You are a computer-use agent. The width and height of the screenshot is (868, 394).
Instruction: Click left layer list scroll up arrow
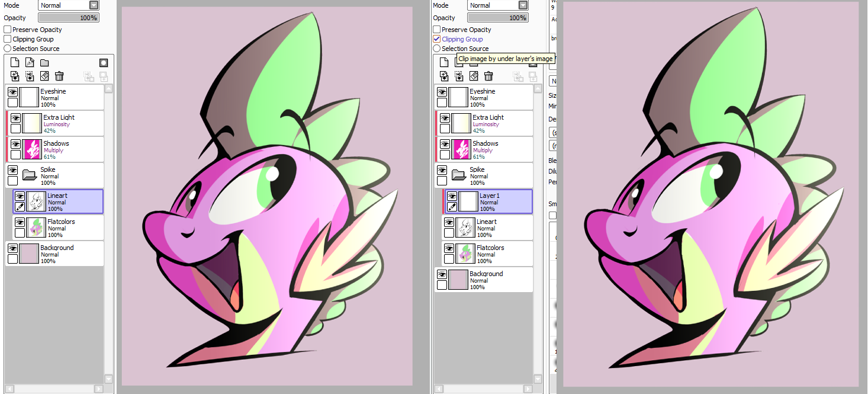pos(108,89)
